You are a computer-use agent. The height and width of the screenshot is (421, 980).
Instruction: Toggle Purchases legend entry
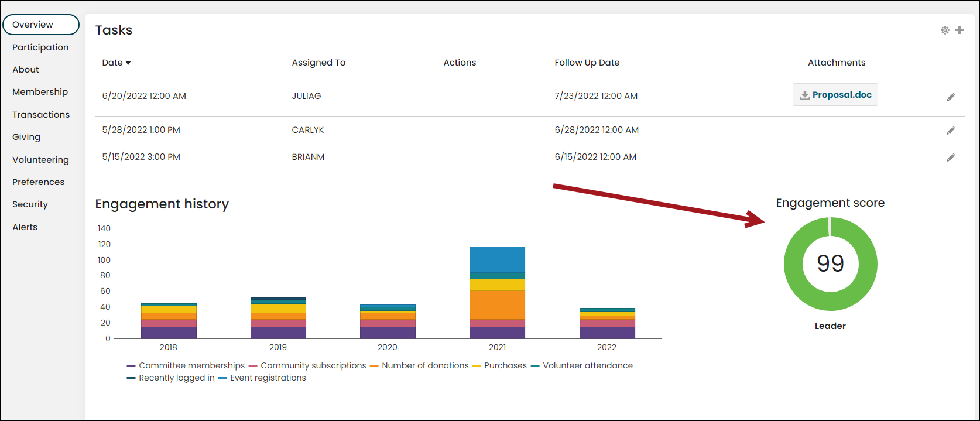[499, 365]
